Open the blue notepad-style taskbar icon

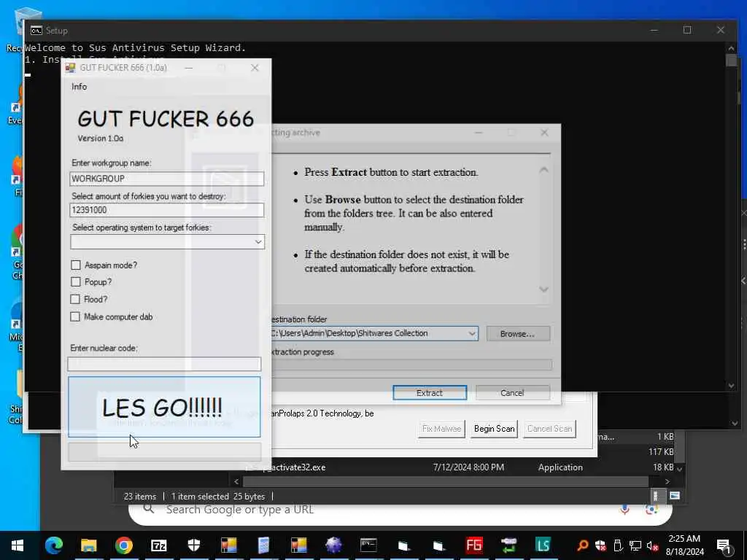pos(263,545)
